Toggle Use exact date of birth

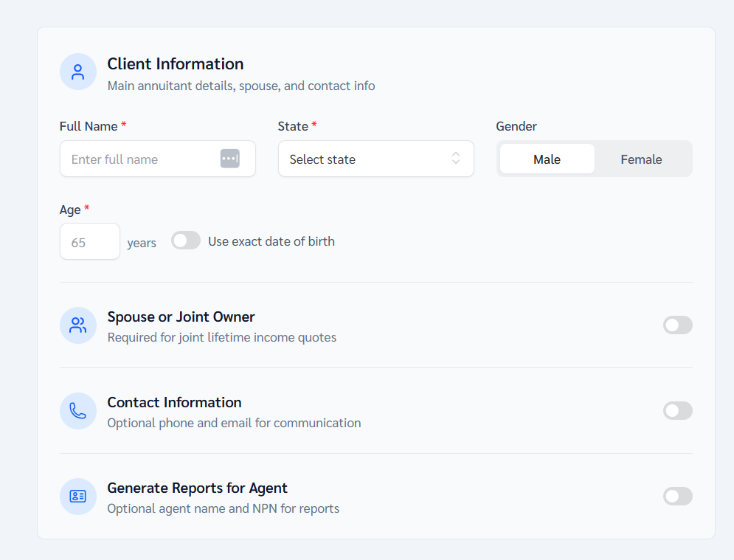[186, 241]
